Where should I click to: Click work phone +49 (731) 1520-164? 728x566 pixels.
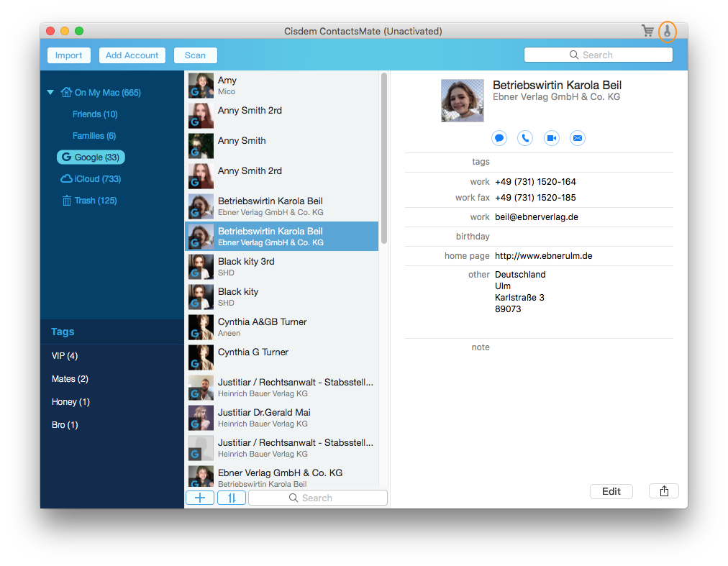click(x=535, y=181)
